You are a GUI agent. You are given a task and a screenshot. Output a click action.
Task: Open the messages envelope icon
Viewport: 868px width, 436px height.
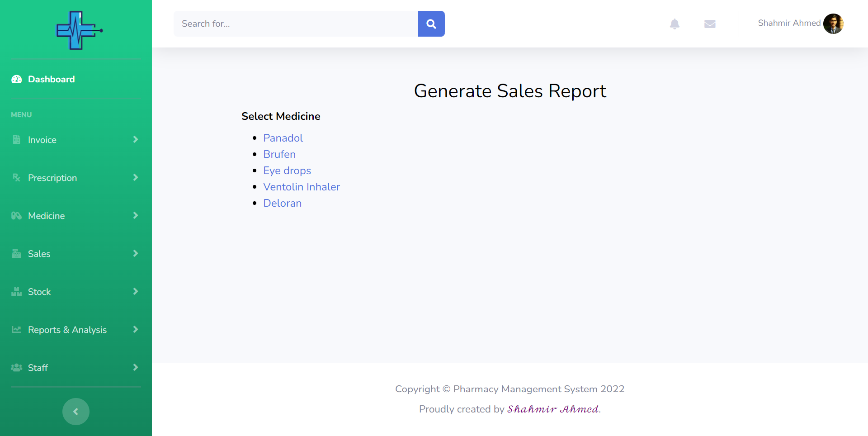pyautogui.click(x=710, y=24)
